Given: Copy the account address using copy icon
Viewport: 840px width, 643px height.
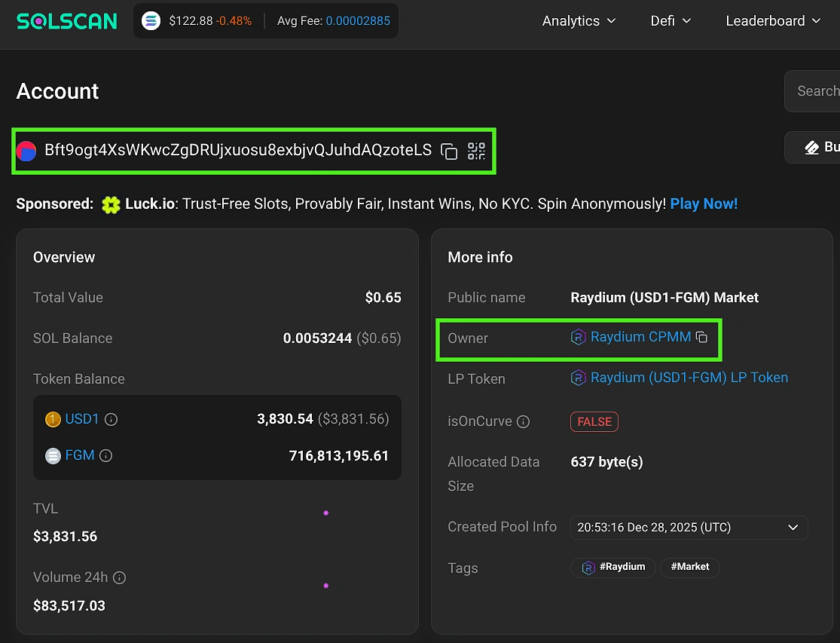Looking at the screenshot, I should [449, 151].
